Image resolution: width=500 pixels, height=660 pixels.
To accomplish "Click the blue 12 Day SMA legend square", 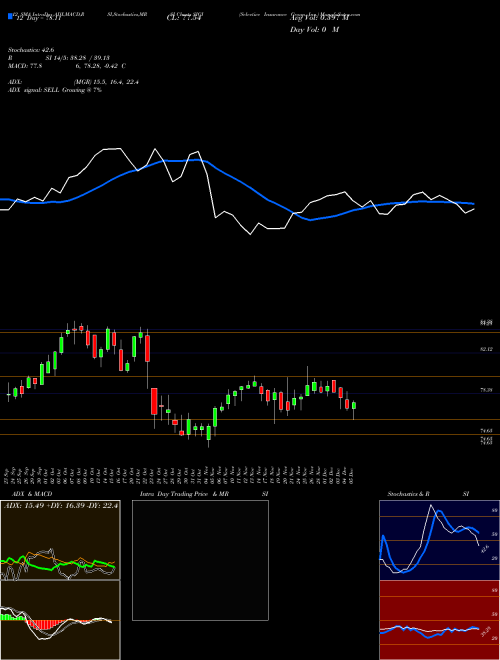I will click(x=10, y=16).
